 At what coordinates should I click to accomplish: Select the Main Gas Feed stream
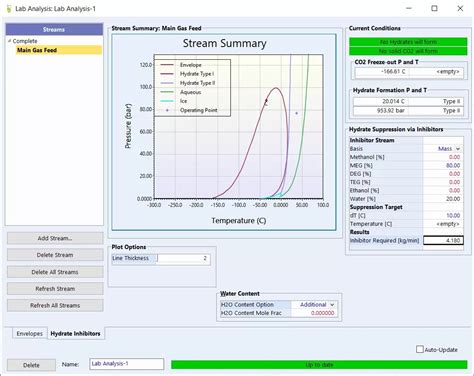59,50
